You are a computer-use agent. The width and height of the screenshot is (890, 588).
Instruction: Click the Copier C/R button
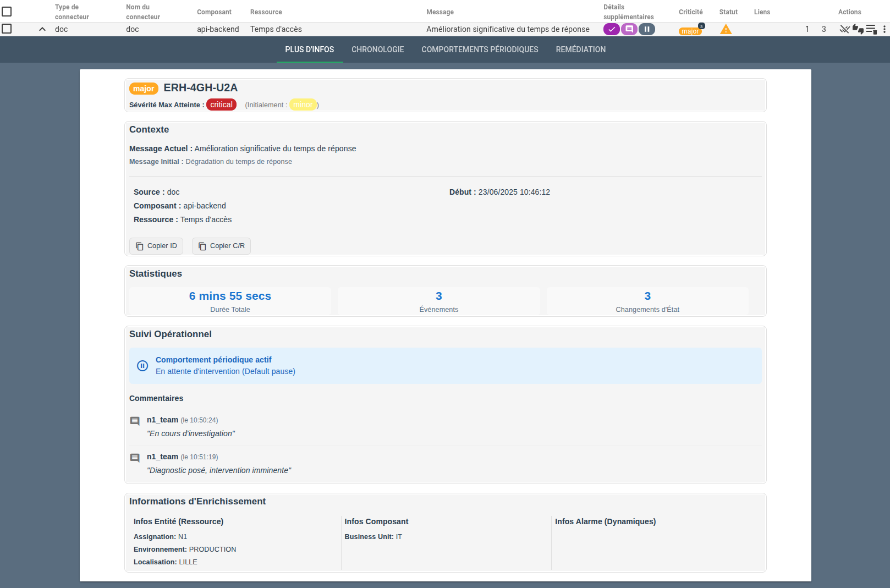click(221, 246)
